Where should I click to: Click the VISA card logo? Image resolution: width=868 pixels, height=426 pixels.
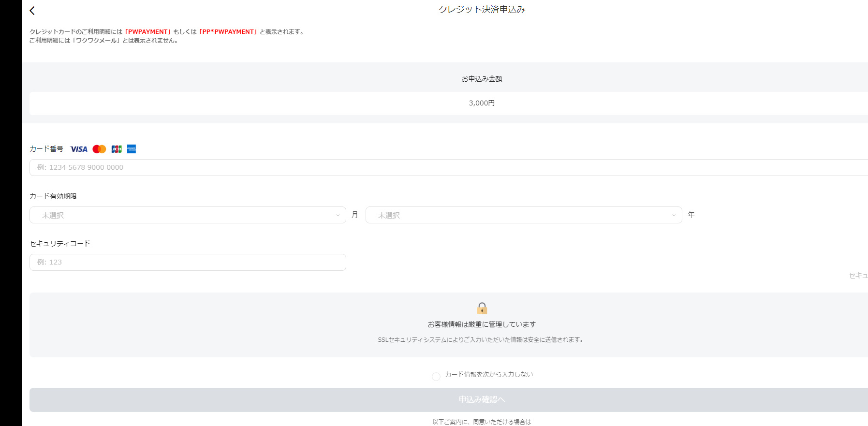[79, 149]
